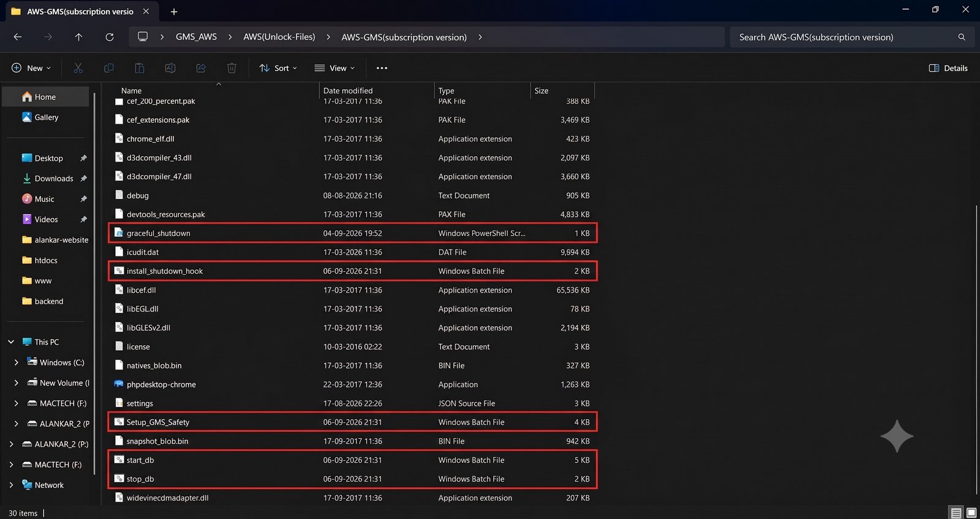
Task: Click AWS(Unlock-Files) breadcrumb
Action: pos(279,37)
